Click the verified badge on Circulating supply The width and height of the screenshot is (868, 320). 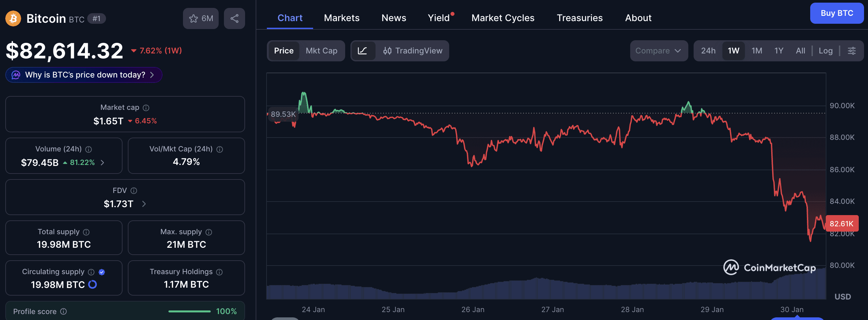click(x=102, y=272)
